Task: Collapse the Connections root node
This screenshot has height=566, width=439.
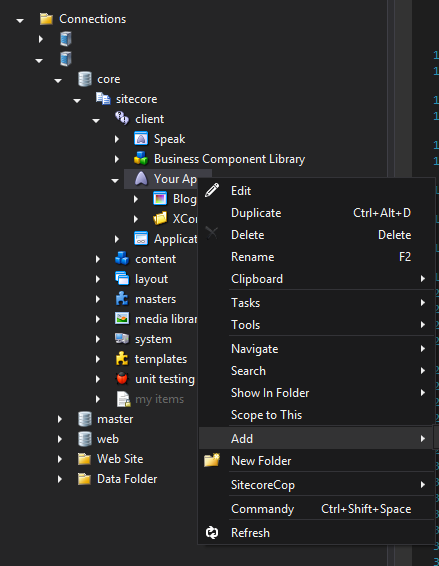Action: tap(20, 20)
